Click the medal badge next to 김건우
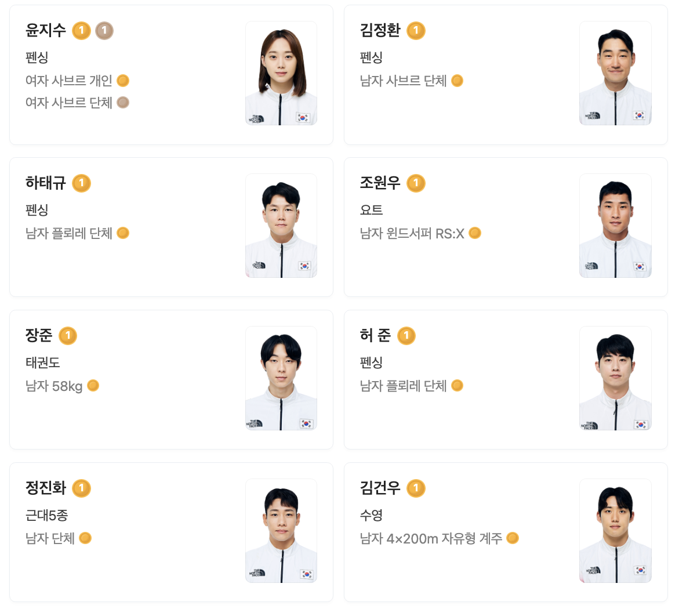The width and height of the screenshot is (679, 616). [x=416, y=488]
